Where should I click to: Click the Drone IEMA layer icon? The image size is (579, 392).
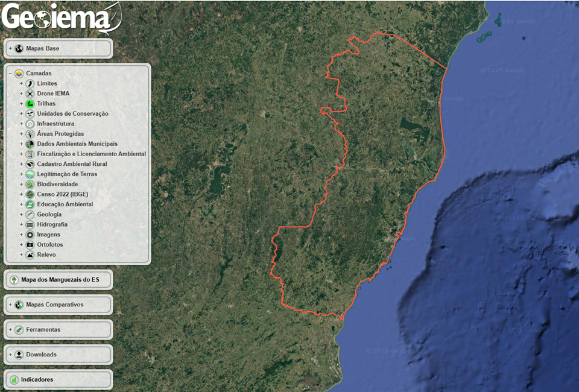pyautogui.click(x=30, y=93)
